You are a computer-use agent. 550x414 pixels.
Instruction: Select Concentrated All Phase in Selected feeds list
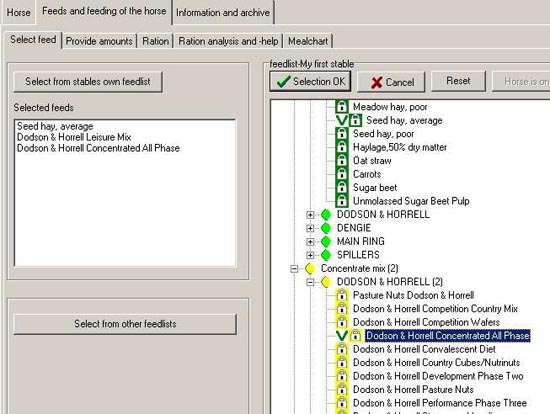coord(98,148)
